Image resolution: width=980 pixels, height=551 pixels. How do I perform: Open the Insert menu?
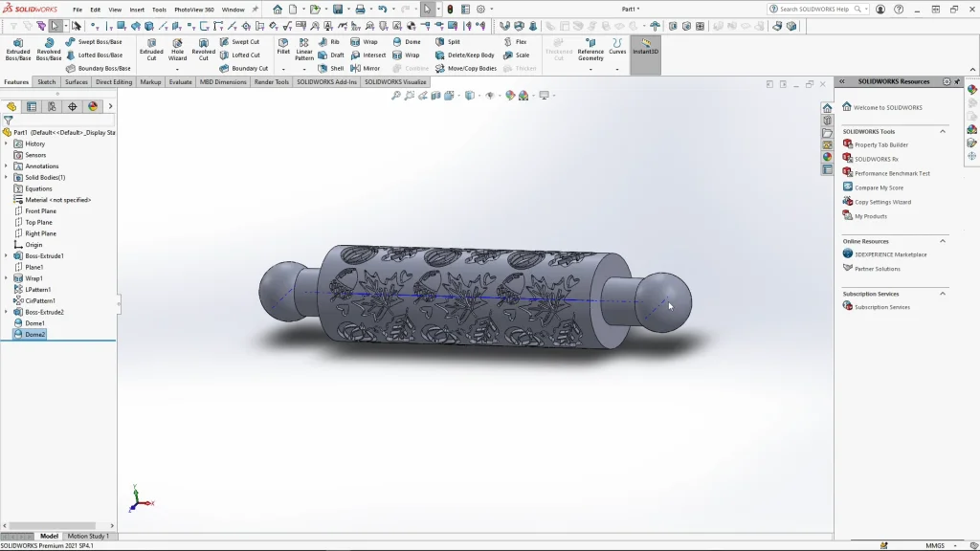[137, 10]
